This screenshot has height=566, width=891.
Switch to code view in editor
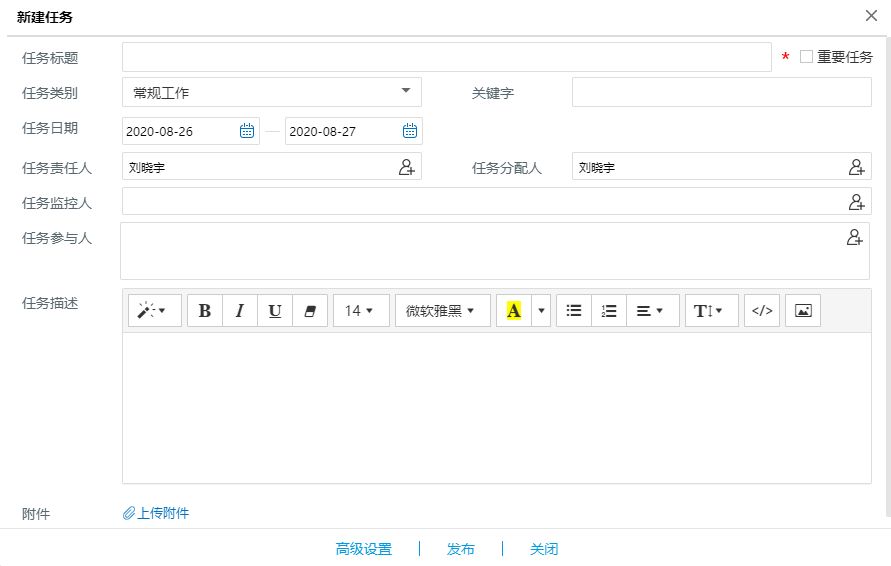click(762, 311)
